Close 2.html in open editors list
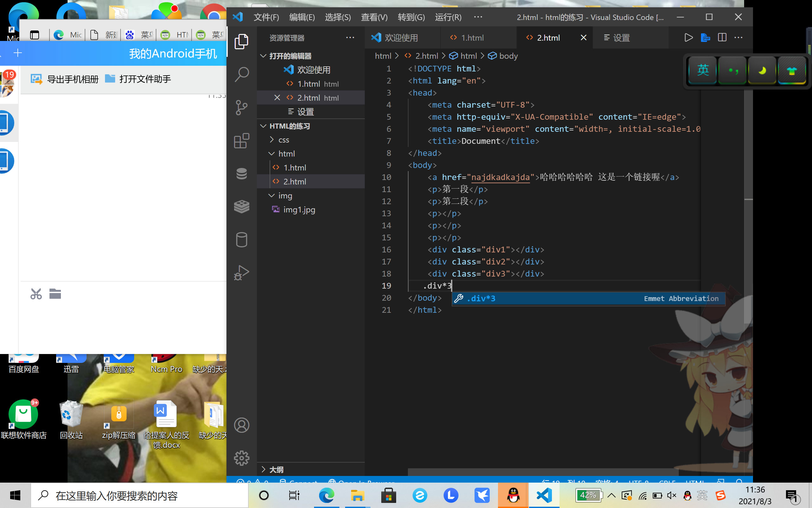The height and width of the screenshot is (508, 812). pos(277,97)
